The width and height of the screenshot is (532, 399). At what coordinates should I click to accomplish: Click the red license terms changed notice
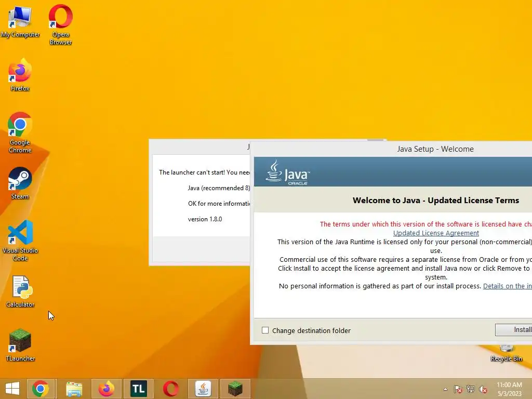[426, 224]
